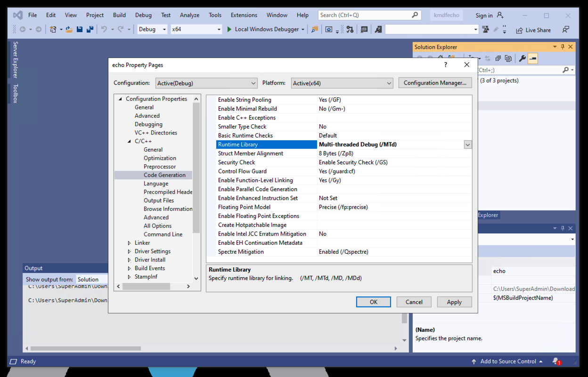This screenshot has width=588, height=377.
Task: Collapse the C/C++ tree node
Action: pyautogui.click(x=130, y=141)
